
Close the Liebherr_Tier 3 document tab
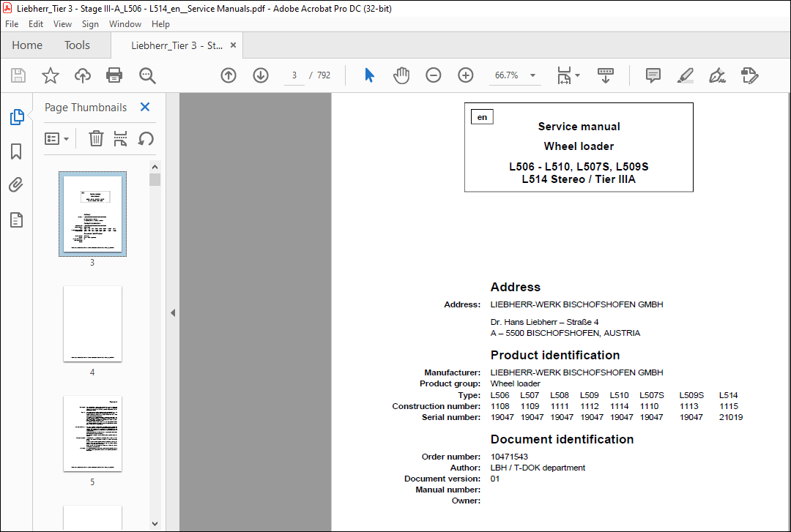click(233, 45)
